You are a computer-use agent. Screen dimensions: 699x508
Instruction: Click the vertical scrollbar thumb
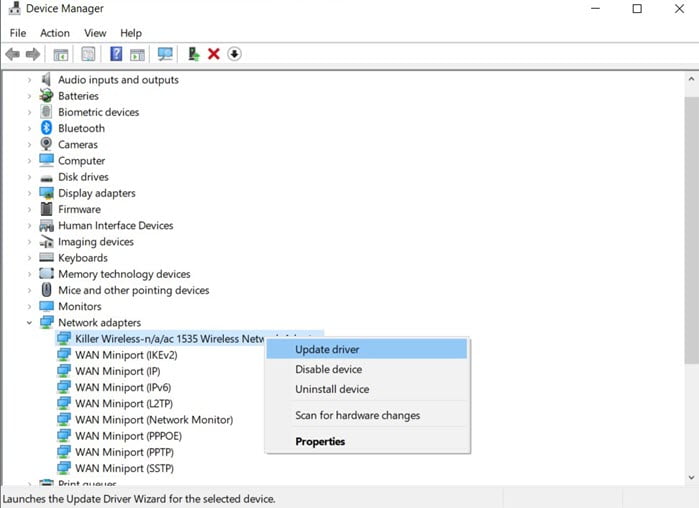(691, 230)
